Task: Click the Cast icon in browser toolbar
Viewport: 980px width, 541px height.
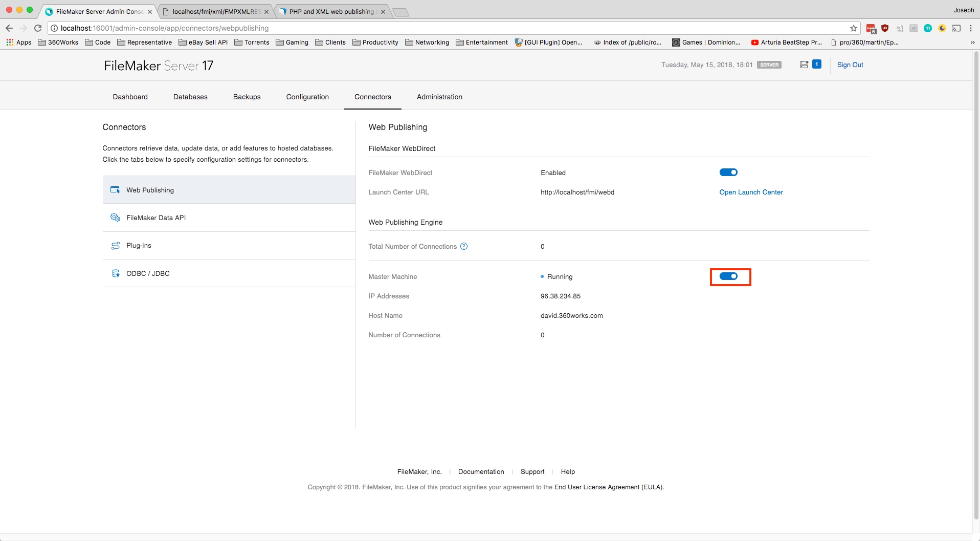Action: (x=956, y=28)
